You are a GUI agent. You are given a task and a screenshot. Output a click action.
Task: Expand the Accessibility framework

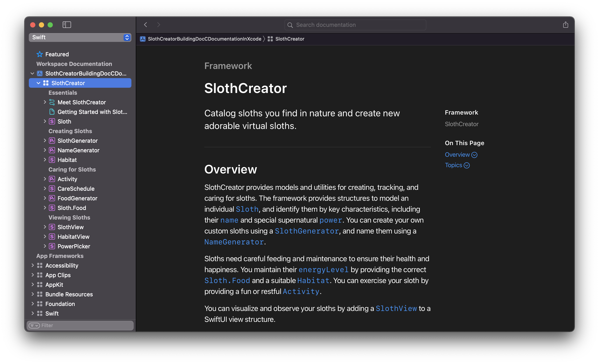33,265
